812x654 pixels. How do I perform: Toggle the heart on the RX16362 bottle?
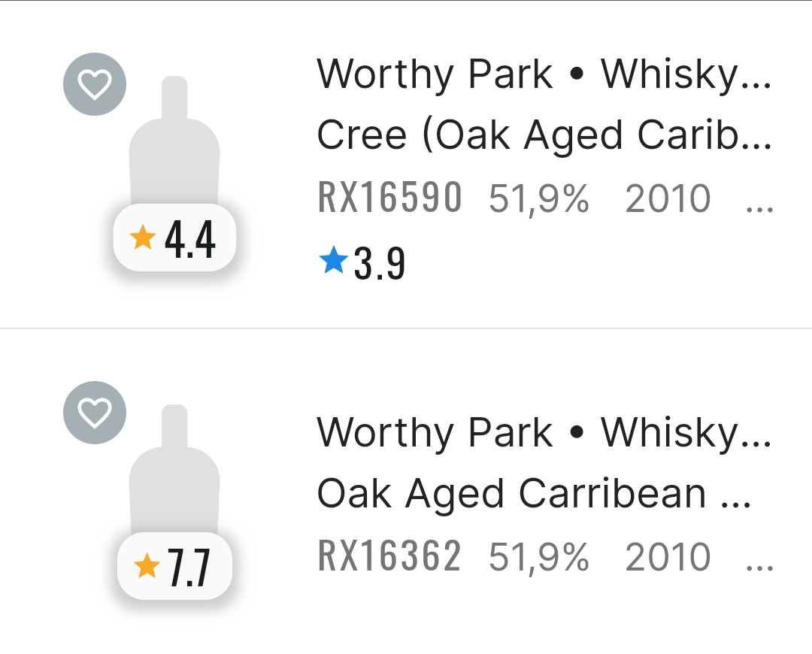(95, 413)
